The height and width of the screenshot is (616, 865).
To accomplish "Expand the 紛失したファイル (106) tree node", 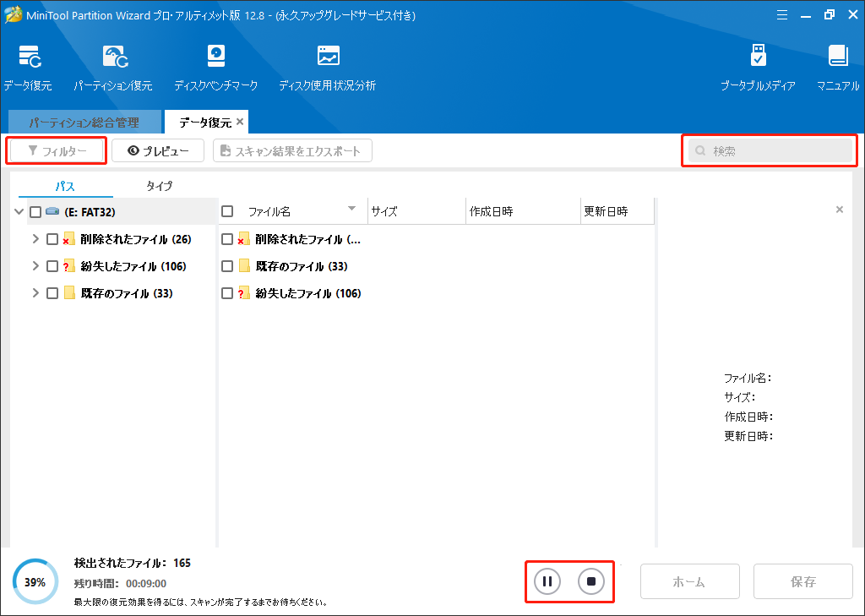I will [x=35, y=266].
